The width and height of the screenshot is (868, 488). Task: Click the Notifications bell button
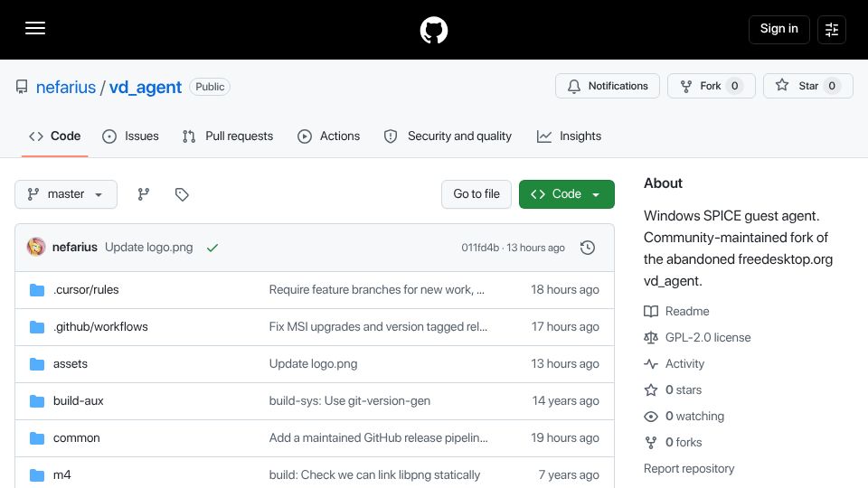[608, 86]
